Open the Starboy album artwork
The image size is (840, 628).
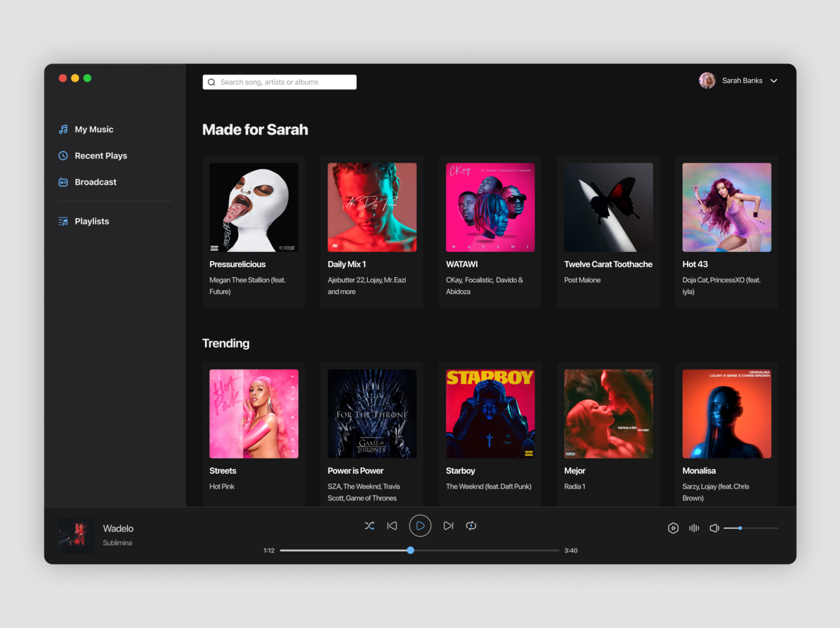[490, 413]
